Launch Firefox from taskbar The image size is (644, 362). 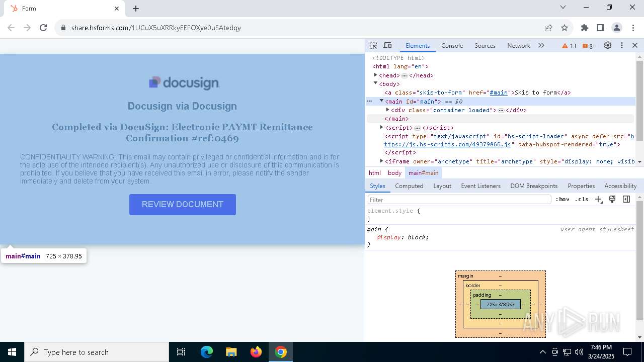[256, 352]
